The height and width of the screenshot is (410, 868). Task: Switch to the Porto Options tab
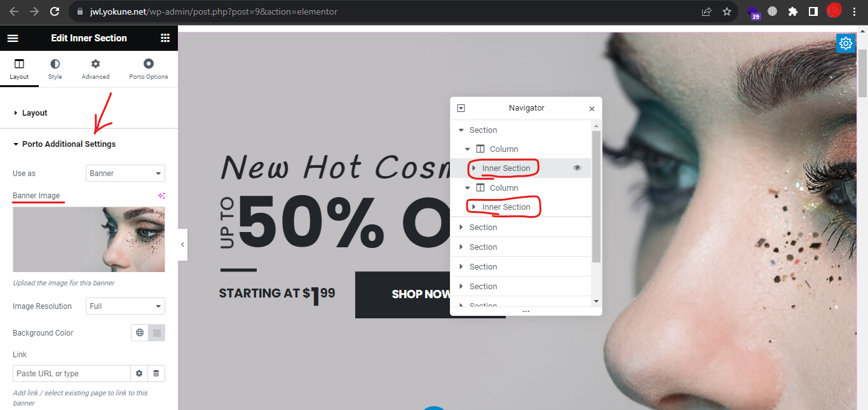coord(149,69)
